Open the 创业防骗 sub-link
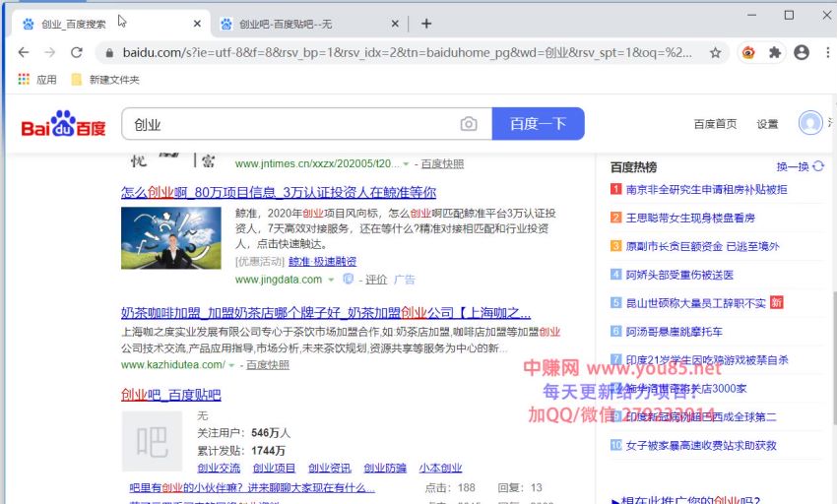 pos(385,468)
